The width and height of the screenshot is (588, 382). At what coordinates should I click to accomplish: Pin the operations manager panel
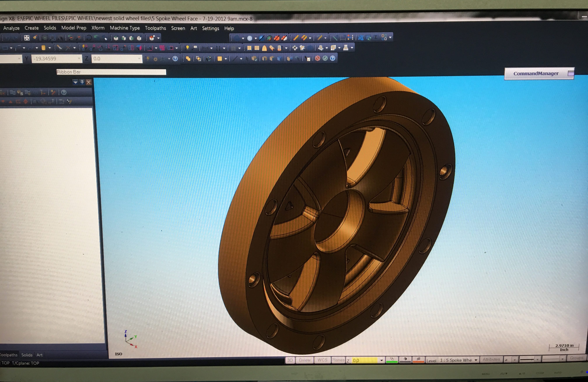pyautogui.click(x=82, y=82)
